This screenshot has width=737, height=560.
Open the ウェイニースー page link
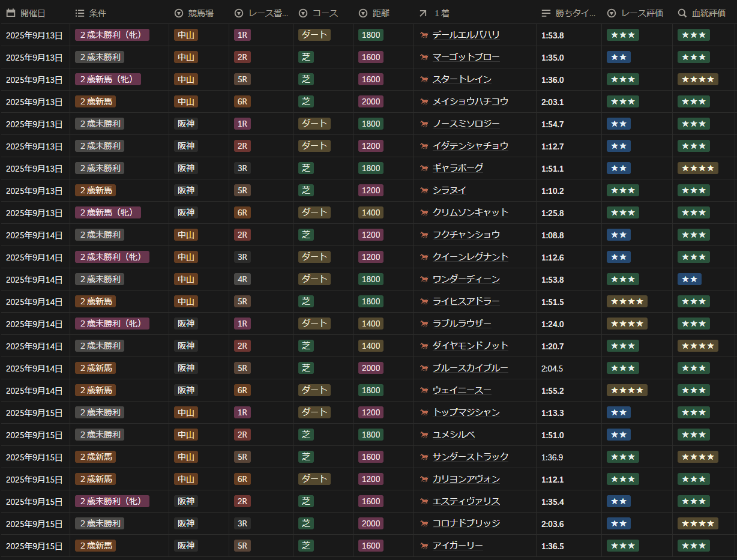click(462, 390)
